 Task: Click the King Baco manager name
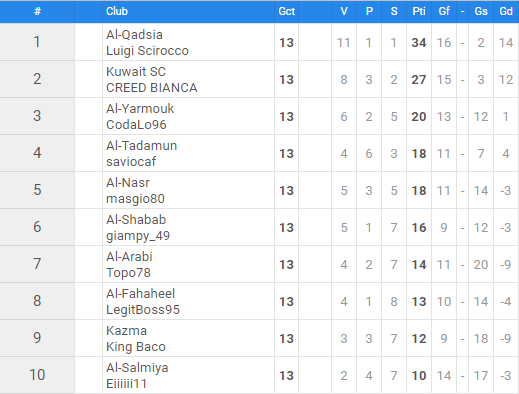point(136,347)
